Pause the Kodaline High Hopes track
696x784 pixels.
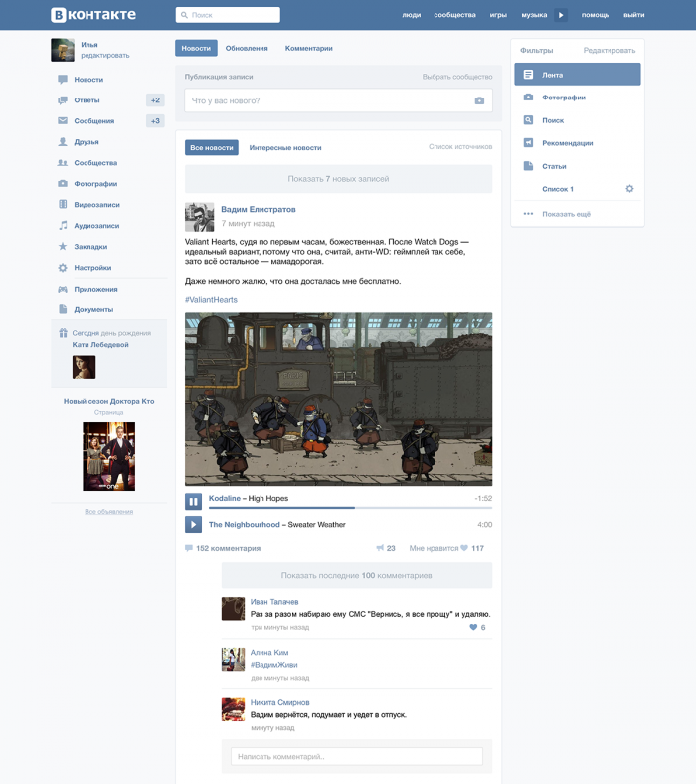193,501
